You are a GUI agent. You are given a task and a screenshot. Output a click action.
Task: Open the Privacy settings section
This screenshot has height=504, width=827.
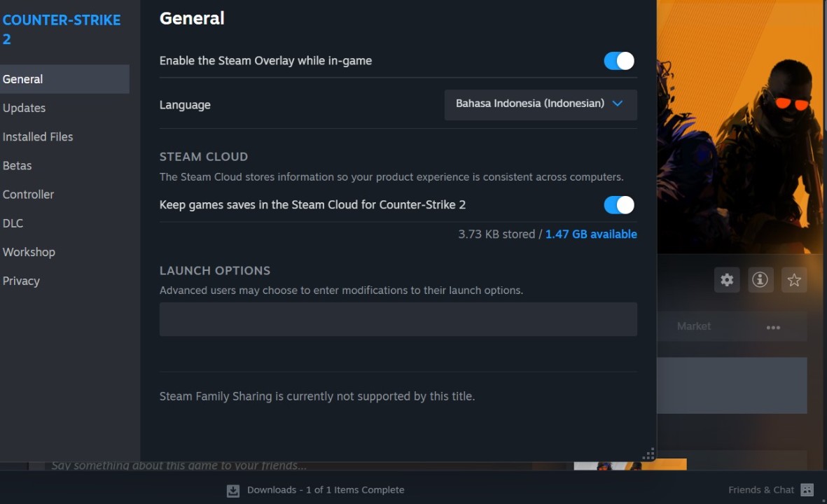coord(21,281)
